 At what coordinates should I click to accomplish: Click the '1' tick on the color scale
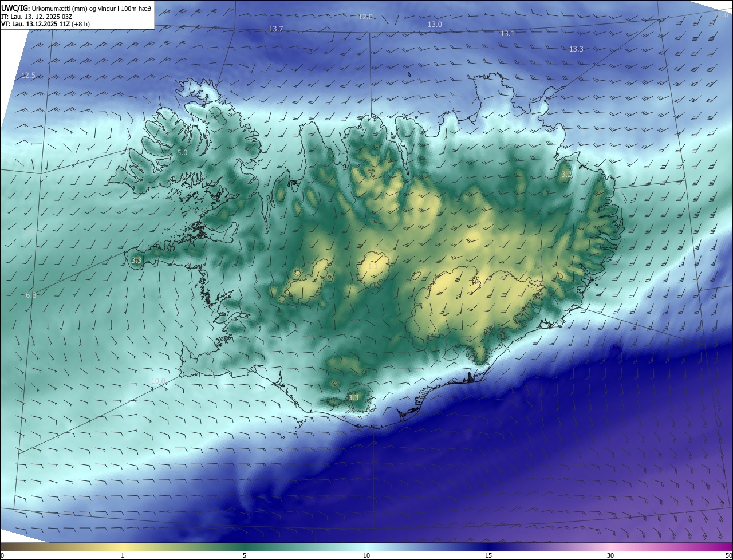click(x=123, y=556)
